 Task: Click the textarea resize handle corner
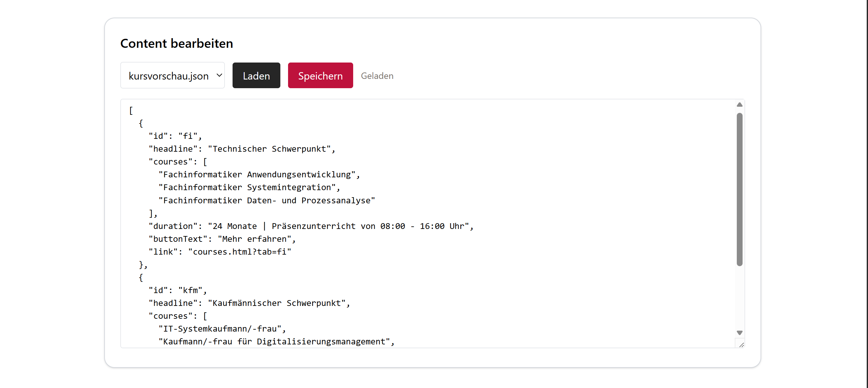click(741, 345)
